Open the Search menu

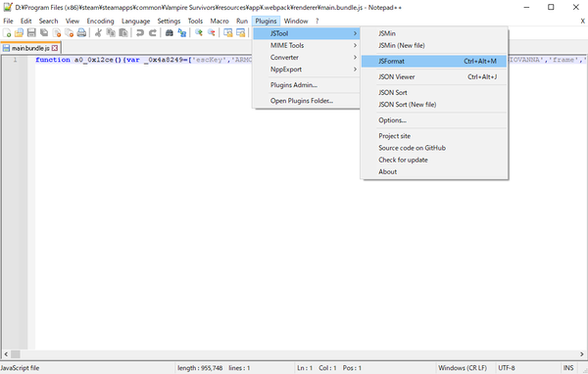(x=48, y=21)
